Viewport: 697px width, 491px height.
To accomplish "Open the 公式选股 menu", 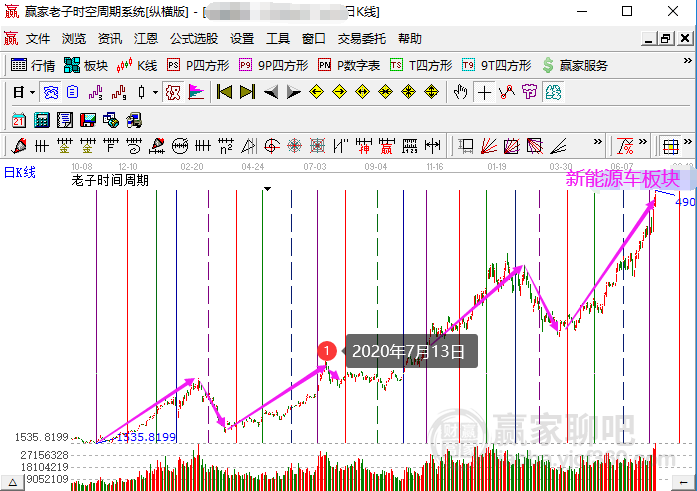I will click(x=193, y=39).
